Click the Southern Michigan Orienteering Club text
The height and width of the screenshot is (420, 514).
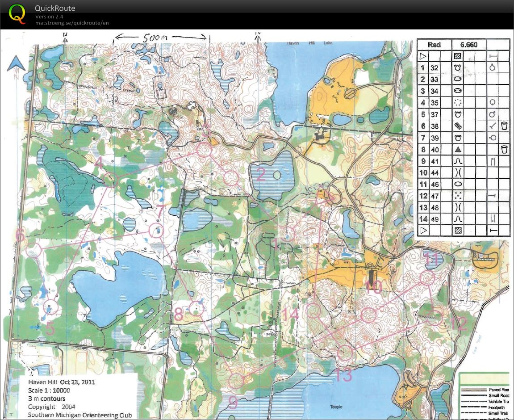[79, 414]
